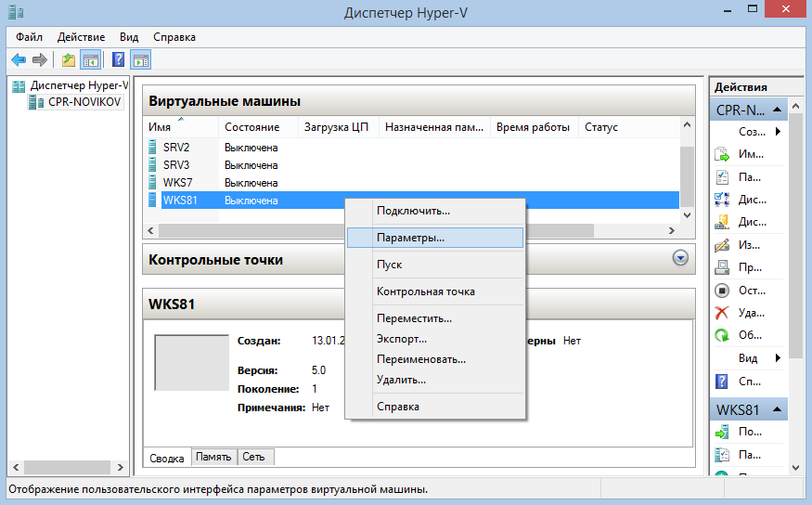Image resolution: width=812 pixels, height=505 pixels.
Task: Collapse the CPR-N... actions section
Action: [x=780, y=110]
